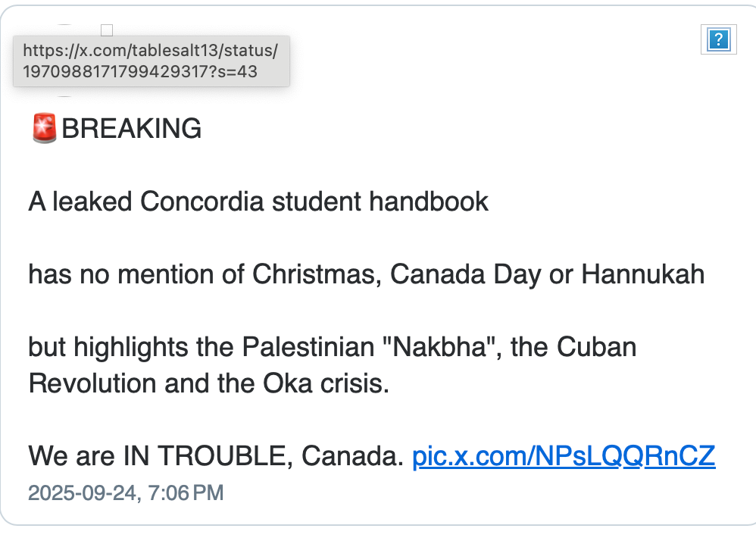The height and width of the screenshot is (541, 756).
Task: Click the word "Cuban" in the tweet
Action: [596, 347]
